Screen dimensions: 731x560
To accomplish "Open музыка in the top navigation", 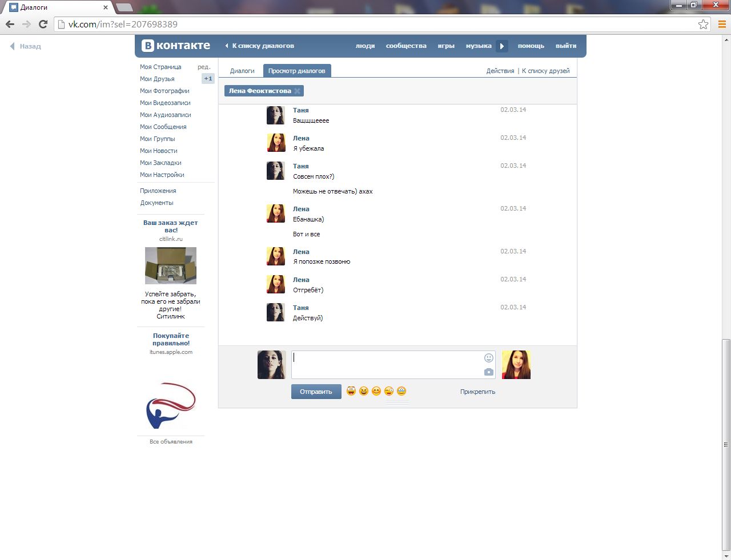I will coord(479,46).
